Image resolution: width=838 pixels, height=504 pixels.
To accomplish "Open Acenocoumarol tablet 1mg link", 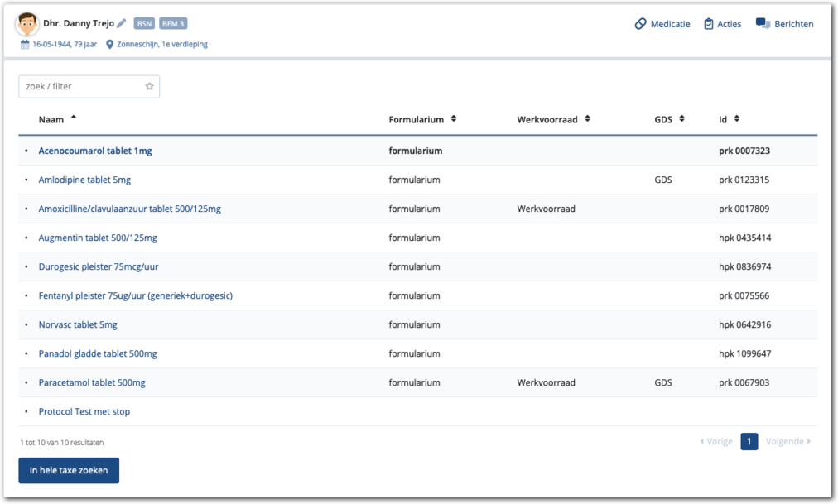I will tap(95, 151).
